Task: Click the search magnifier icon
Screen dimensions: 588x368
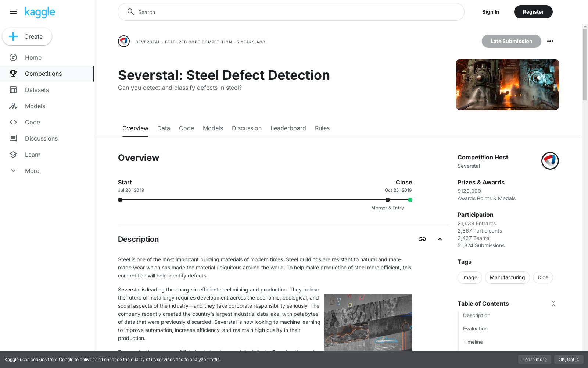Action: 130,12
